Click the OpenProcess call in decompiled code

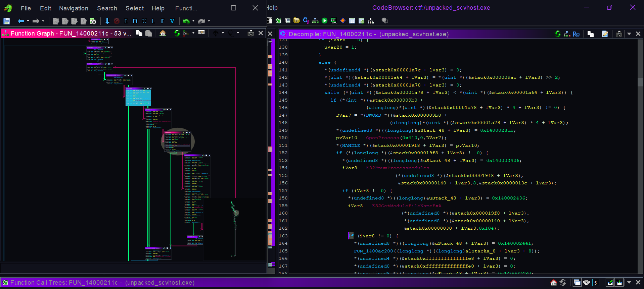click(x=382, y=138)
